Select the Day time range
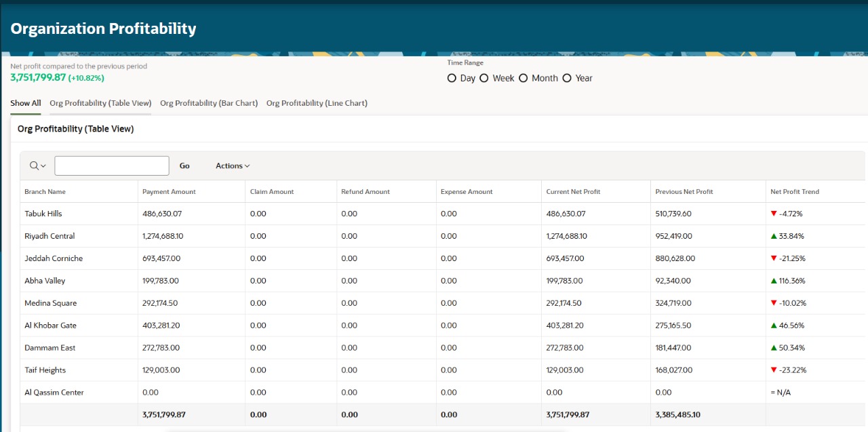Viewport: 868px width, 432px height. tap(452, 79)
